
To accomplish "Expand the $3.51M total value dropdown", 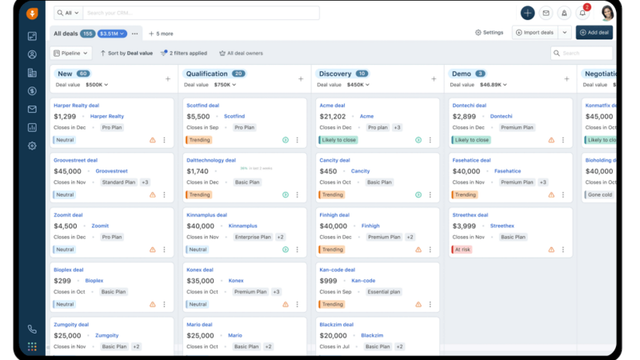I will (112, 33).
